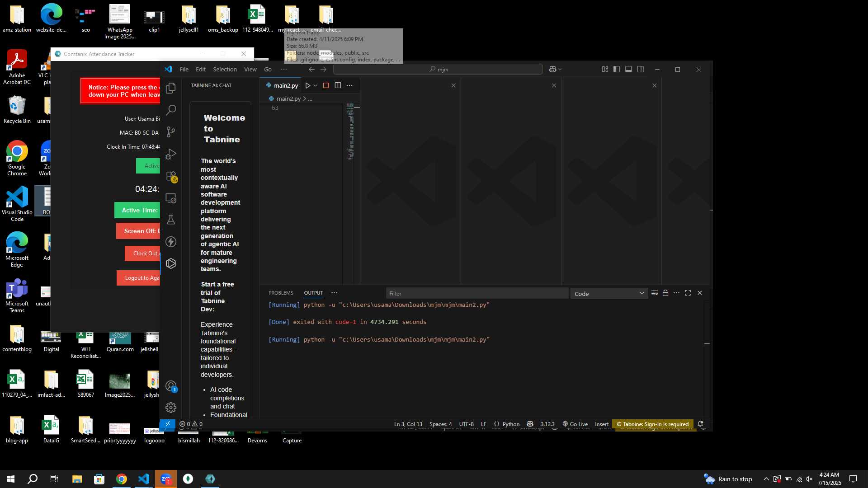Viewport: 868px width, 488px height.
Task: Maximize the output panel size
Action: point(688,293)
